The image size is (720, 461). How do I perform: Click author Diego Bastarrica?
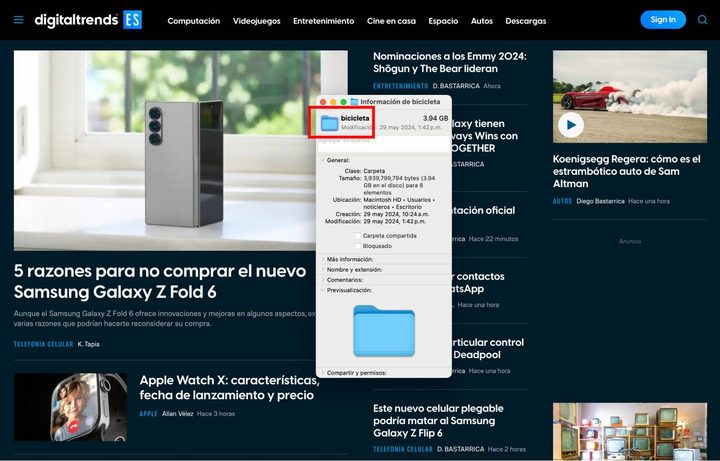tap(600, 201)
